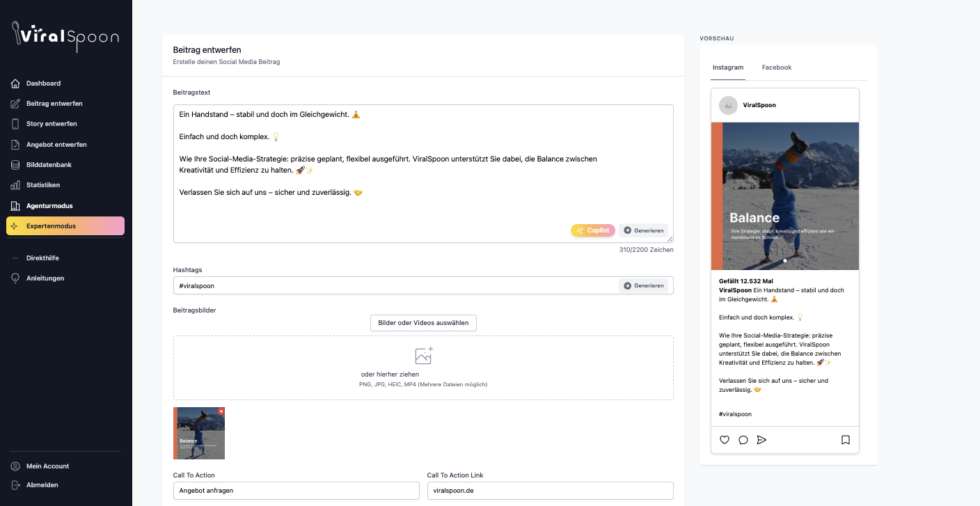Click the Beitrag entwerfen pencil icon
Image resolution: width=980 pixels, height=506 pixels.
pos(15,104)
